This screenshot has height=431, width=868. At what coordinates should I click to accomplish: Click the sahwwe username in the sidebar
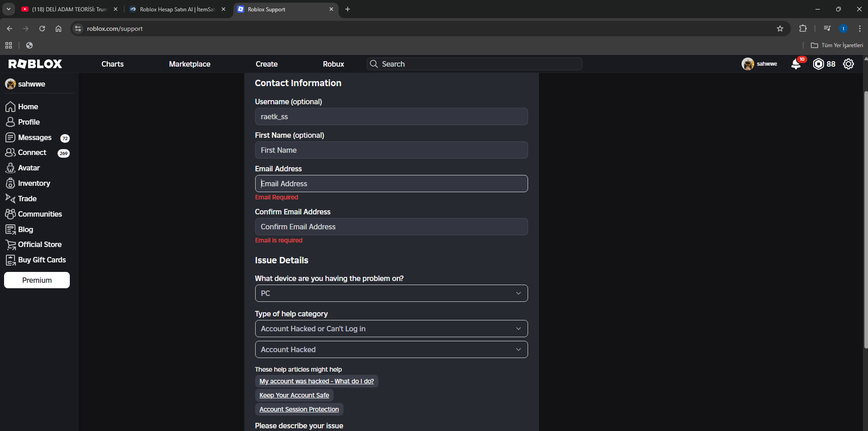pos(32,84)
